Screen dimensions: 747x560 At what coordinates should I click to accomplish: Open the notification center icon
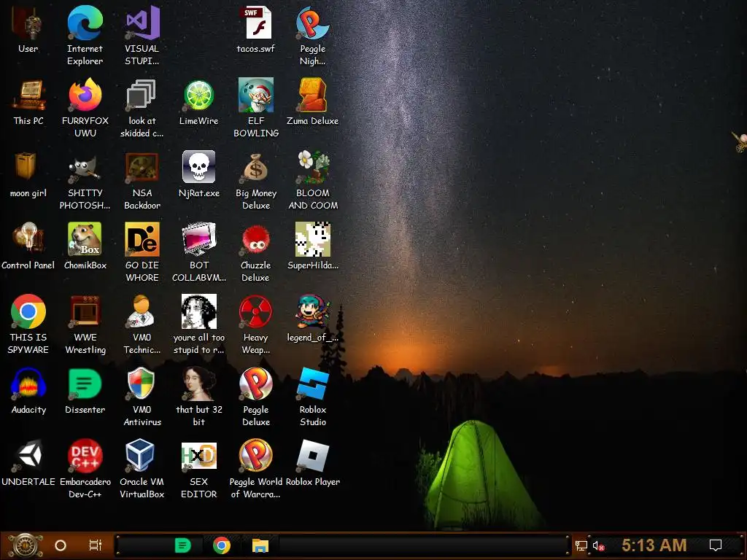click(x=716, y=545)
